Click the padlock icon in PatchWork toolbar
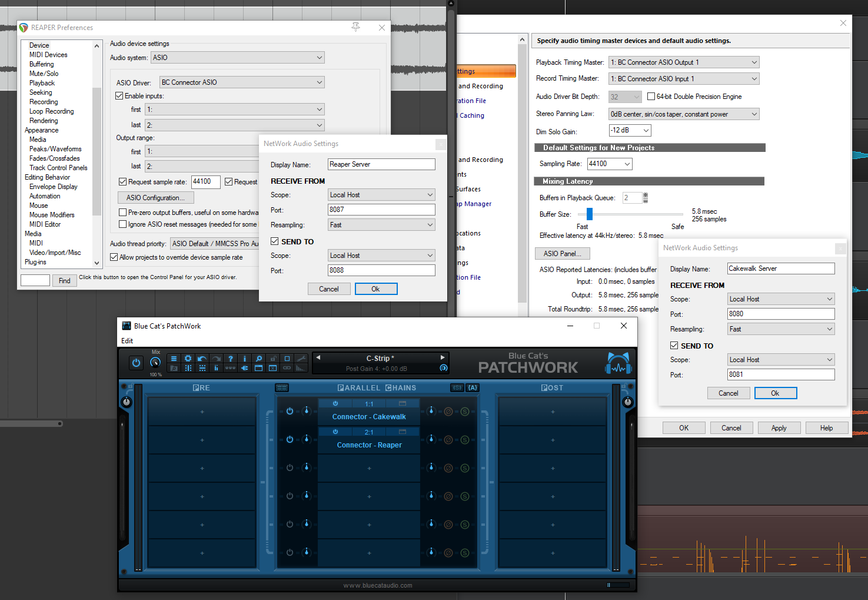 point(273,358)
